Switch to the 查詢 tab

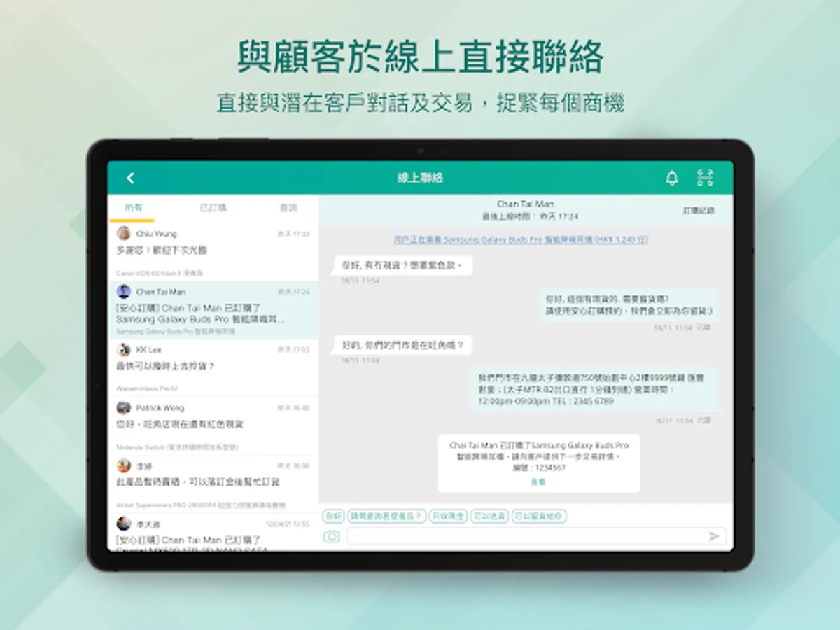point(288,208)
